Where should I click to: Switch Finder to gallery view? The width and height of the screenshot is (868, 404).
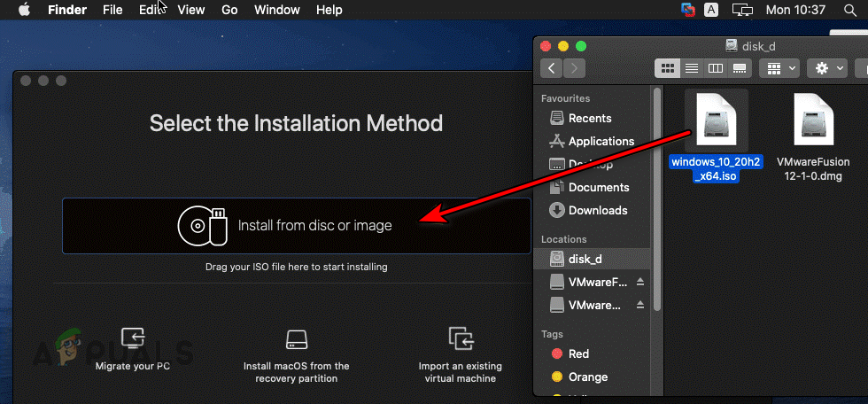click(739, 68)
